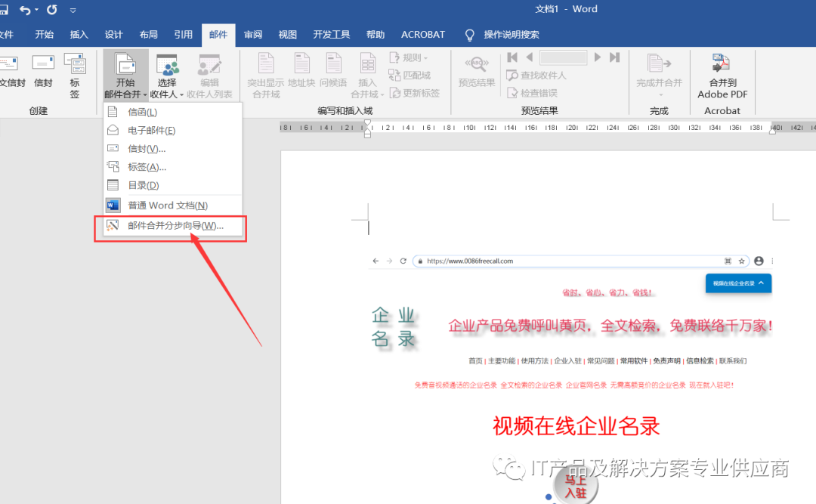This screenshot has width=816, height=504.
Task: Click the 地址块 icon
Action: coord(301,71)
